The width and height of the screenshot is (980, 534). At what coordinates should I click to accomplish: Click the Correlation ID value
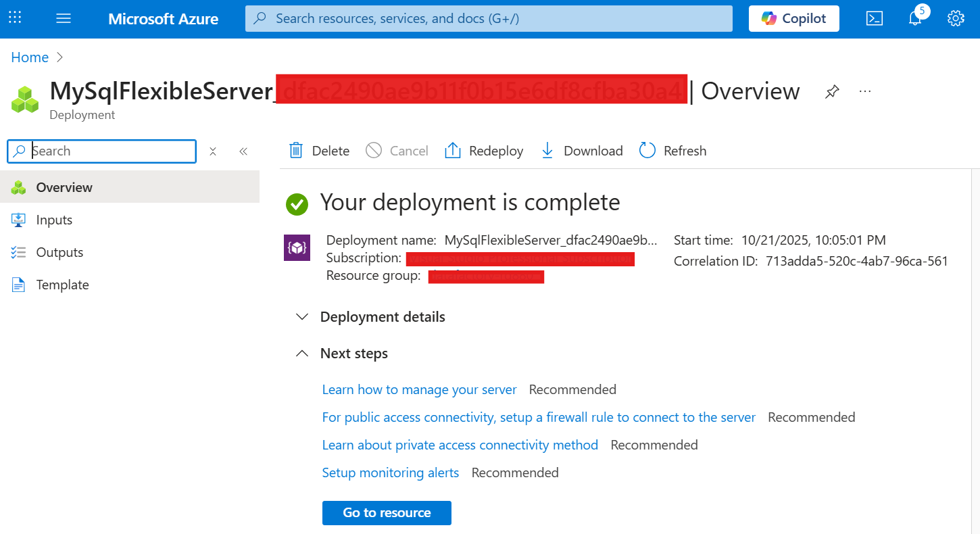click(x=857, y=262)
